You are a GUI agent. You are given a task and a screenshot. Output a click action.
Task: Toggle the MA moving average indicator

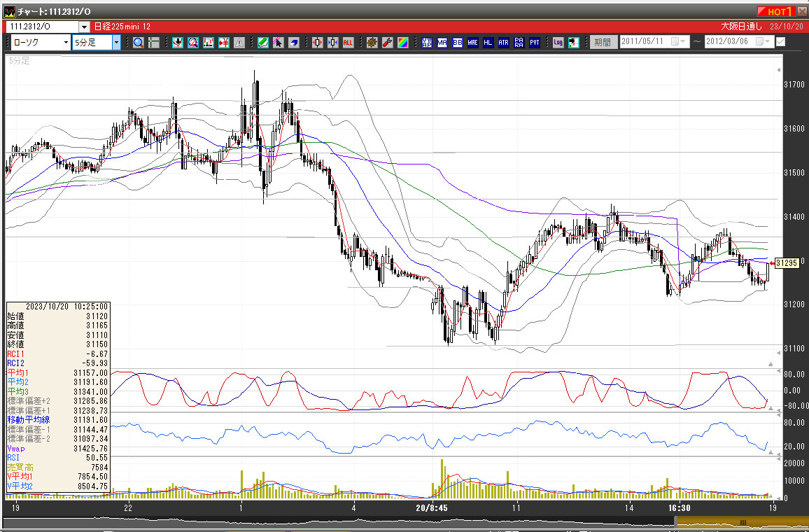[442, 42]
